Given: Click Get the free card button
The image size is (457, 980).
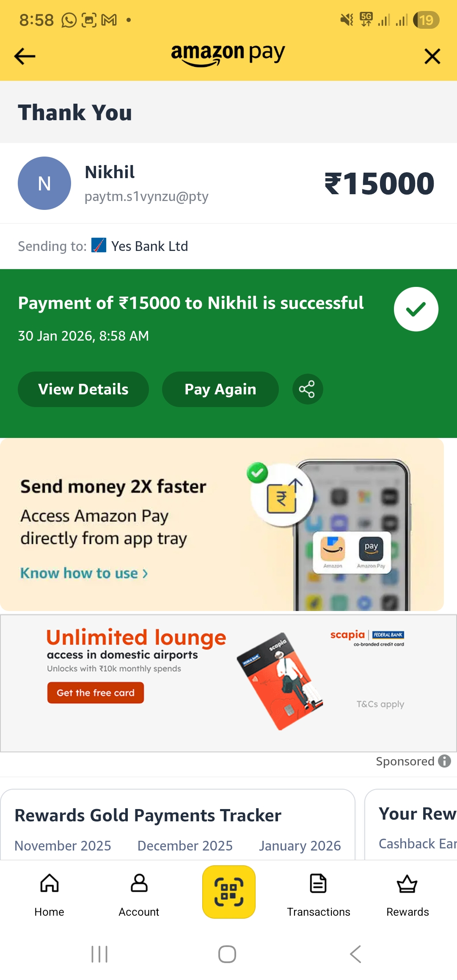Looking at the screenshot, I should pos(96,693).
